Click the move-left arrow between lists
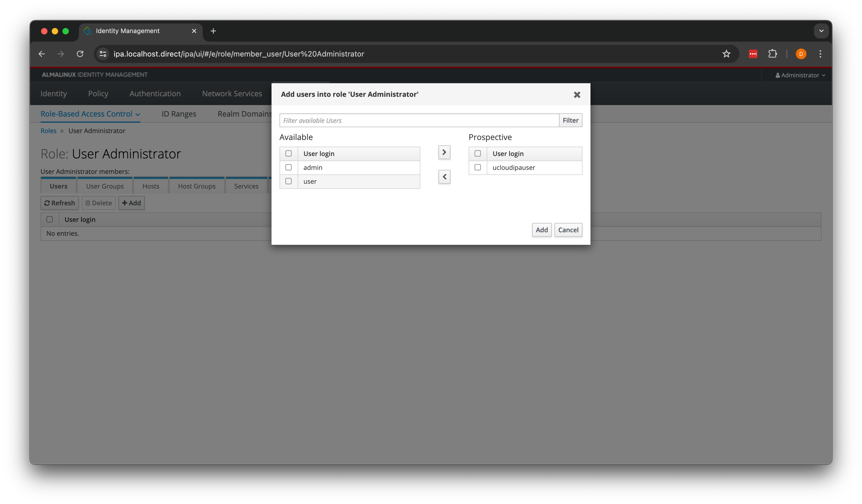862x504 pixels. (444, 177)
